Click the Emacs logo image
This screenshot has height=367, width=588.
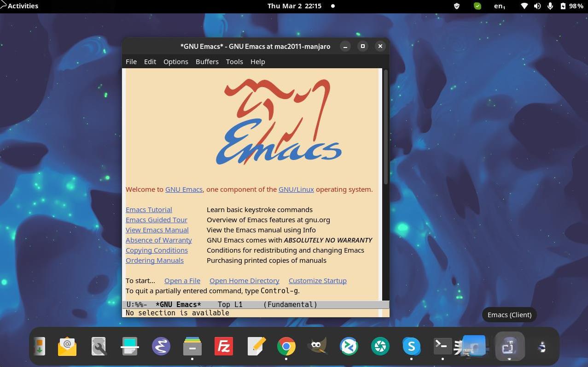coord(279,122)
